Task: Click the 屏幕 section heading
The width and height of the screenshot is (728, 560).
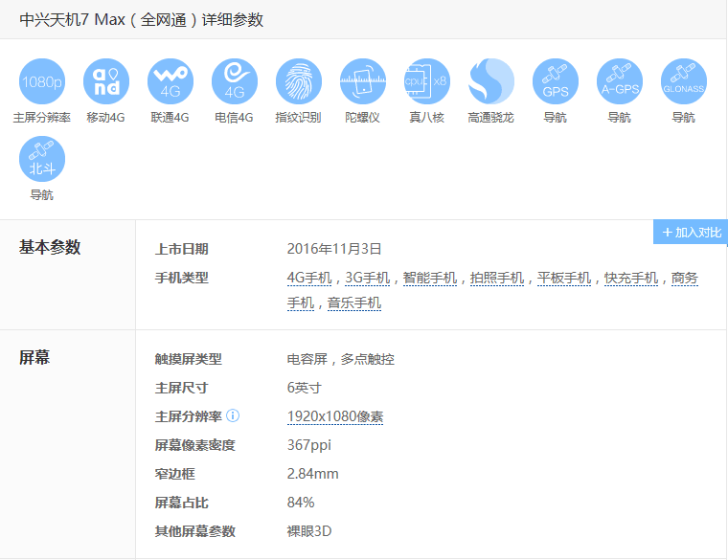Action: [x=34, y=357]
